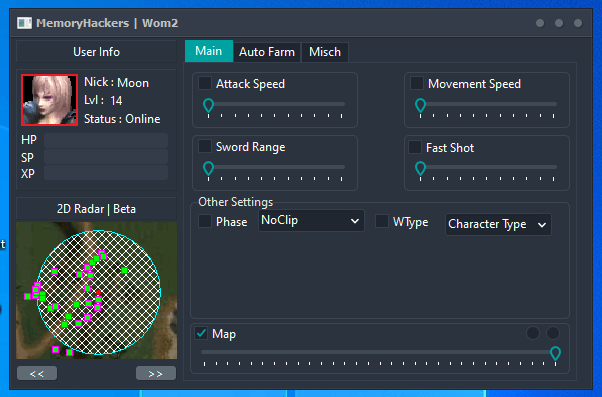Screen dimensions: 602x397
Task: Click the Nick : Moon text
Action: tap(116, 83)
